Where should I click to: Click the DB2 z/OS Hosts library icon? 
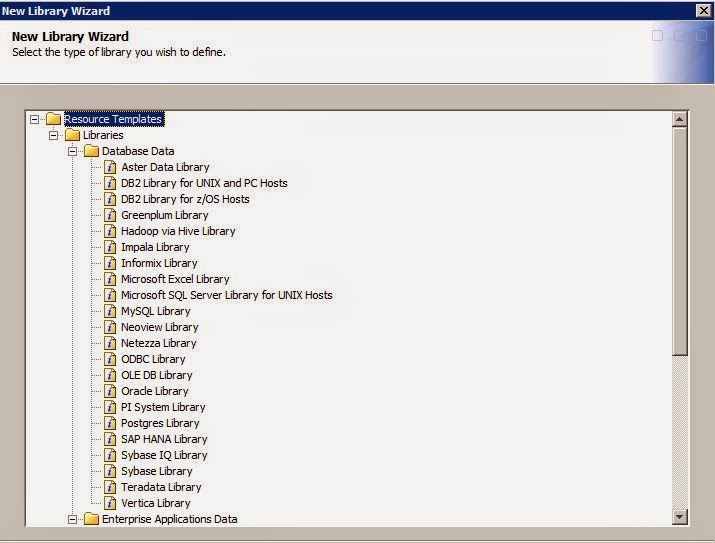(x=110, y=199)
